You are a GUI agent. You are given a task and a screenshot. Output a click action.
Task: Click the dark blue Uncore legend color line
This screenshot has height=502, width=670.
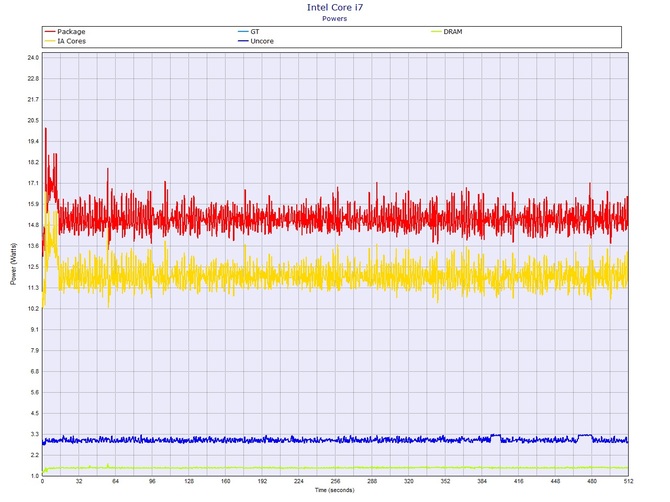point(243,41)
